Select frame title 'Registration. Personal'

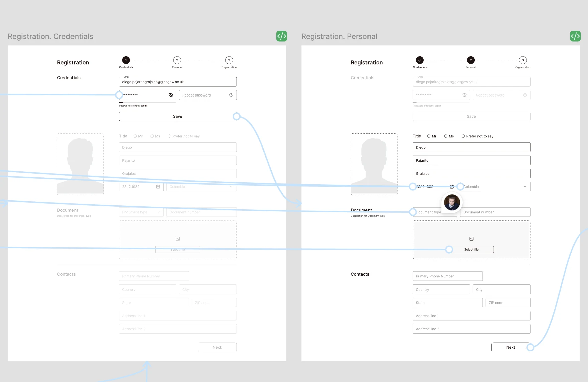click(x=339, y=36)
